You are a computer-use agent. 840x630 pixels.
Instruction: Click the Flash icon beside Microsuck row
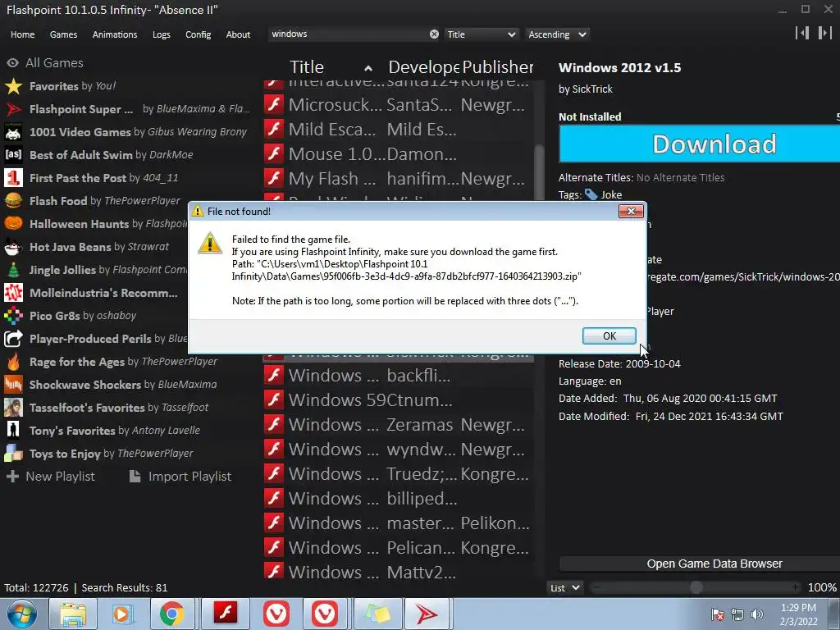pyautogui.click(x=274, y=104)
